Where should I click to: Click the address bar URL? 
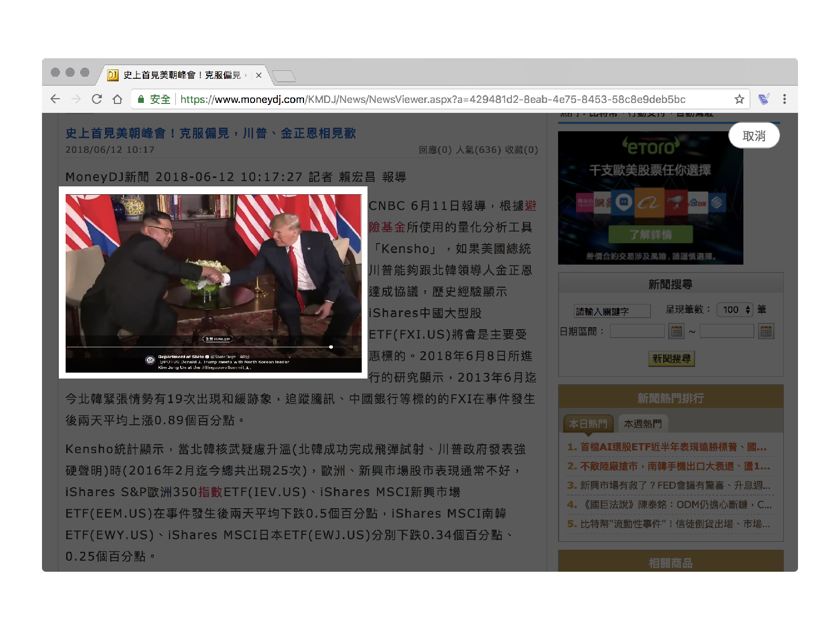point(433,99)
